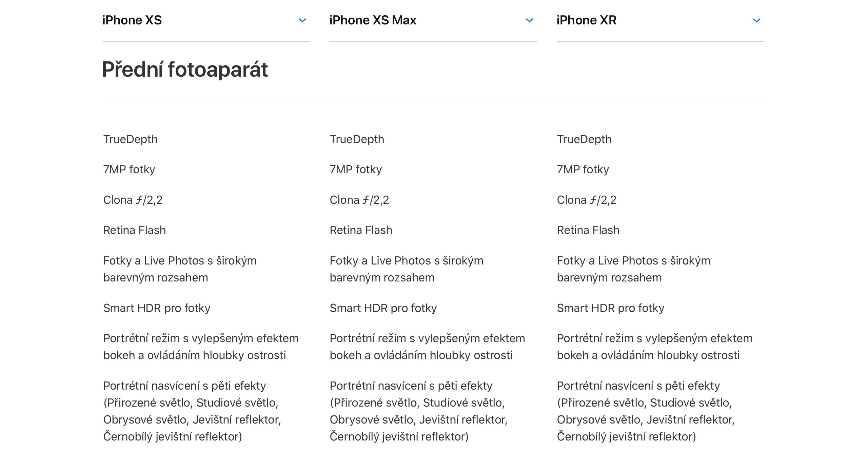Click Retina Flash in iPhone XS column
868x451 pixels.
point(135,230)
